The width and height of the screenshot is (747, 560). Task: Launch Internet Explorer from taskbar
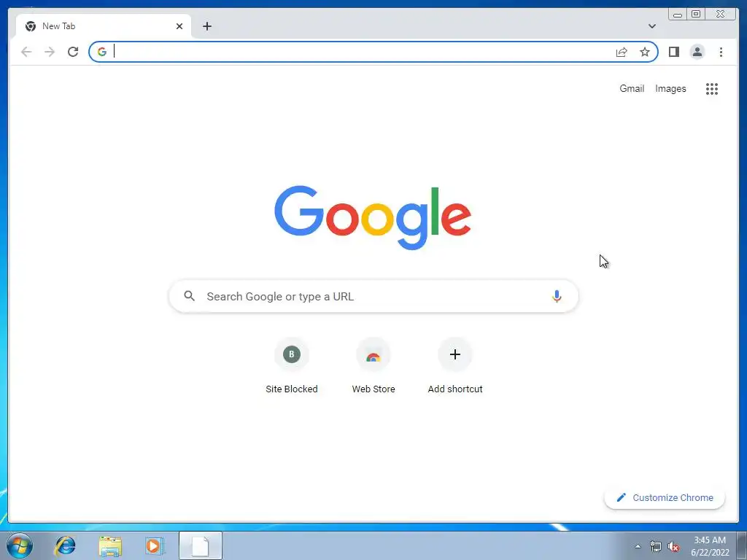[x=65, y=545]
